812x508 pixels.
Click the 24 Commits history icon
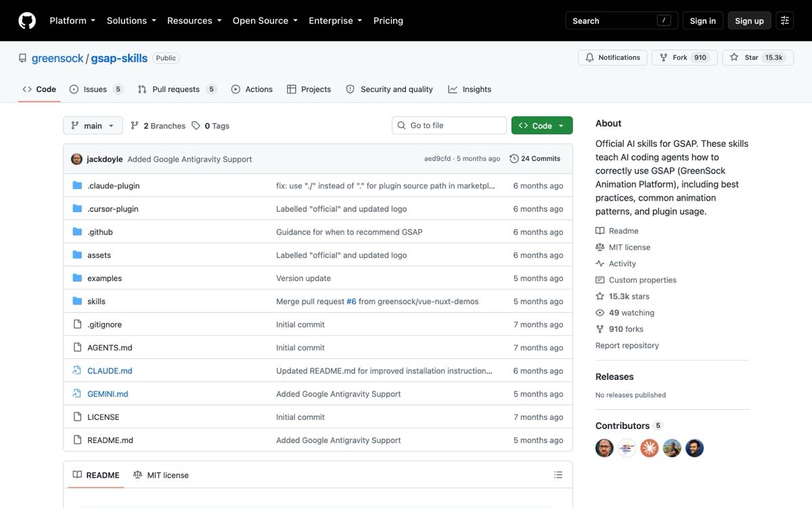[514, 158]
